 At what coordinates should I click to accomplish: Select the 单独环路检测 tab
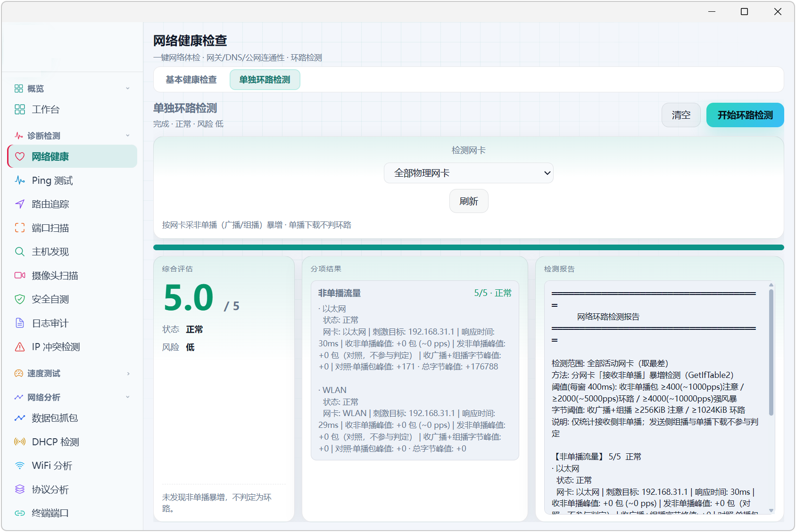(265, 80)
